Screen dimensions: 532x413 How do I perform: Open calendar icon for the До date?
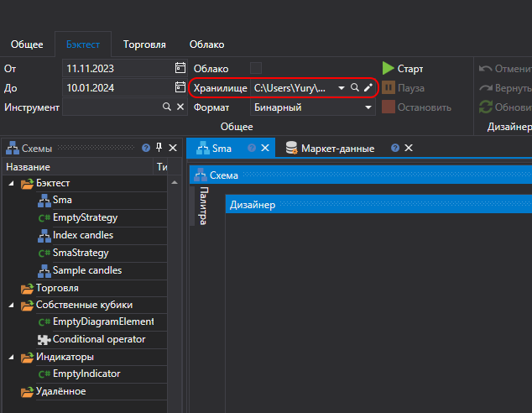[x=180, y=87]
